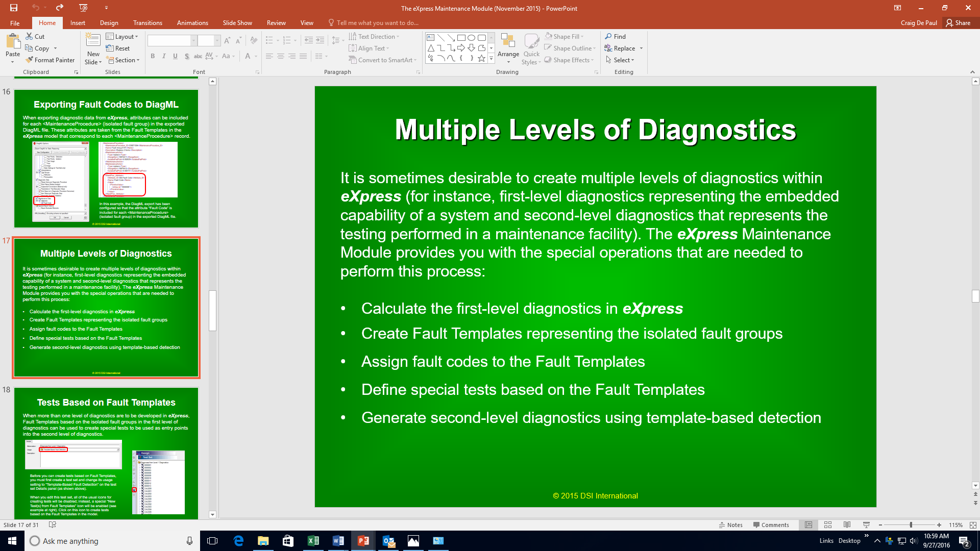980x551 pixels.
Task: Toggle text shadow formatting
Action: 187,56
